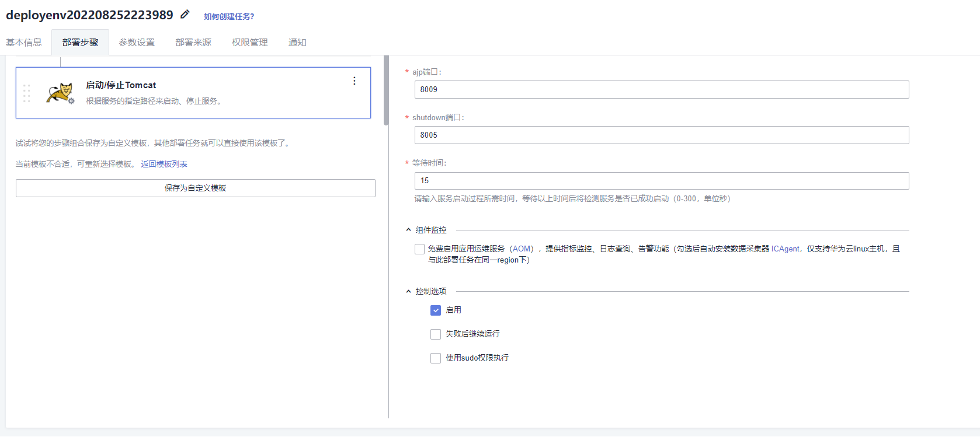Open the 如何创建任务 help link
The width and height of the screenshot is (980, 437).
click(229, 16)
